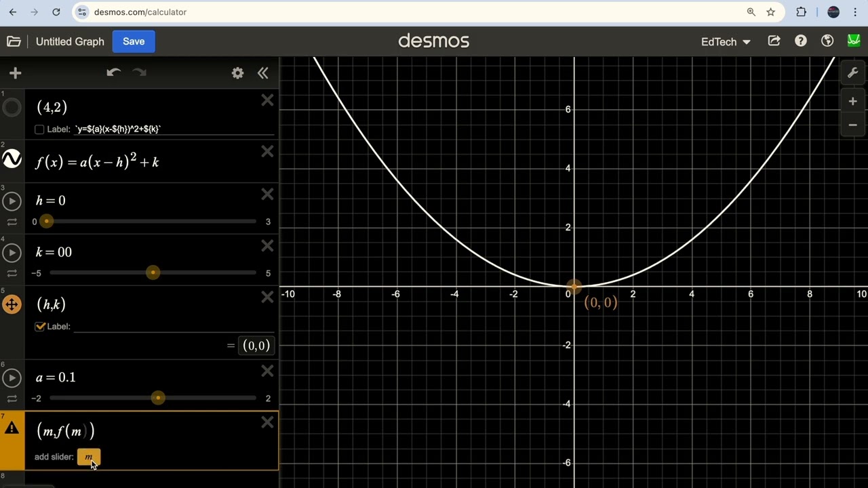The width and height of the screenshot is (868, 488).
Task: Open the Help question mark menu
Action: tap(801, 41)
